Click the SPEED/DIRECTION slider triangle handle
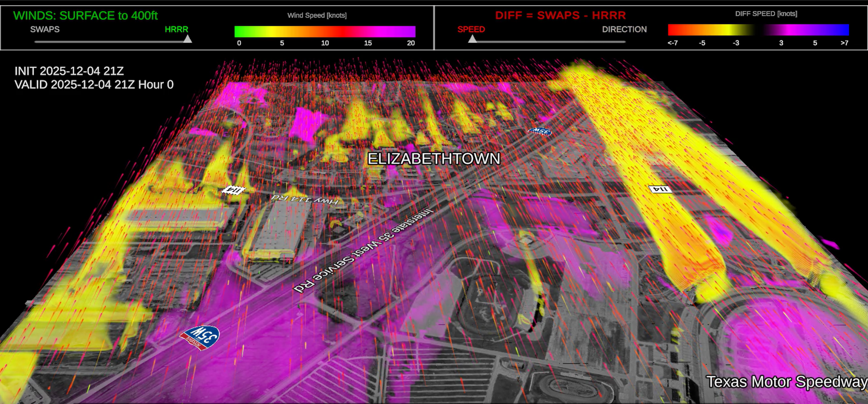The image size is (868, 404). [472, 39]
